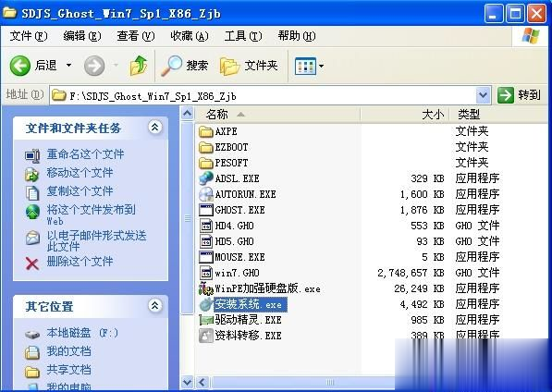
Task: Collapse the Other Places (其它位置) panel
Action: coord(155,305)
